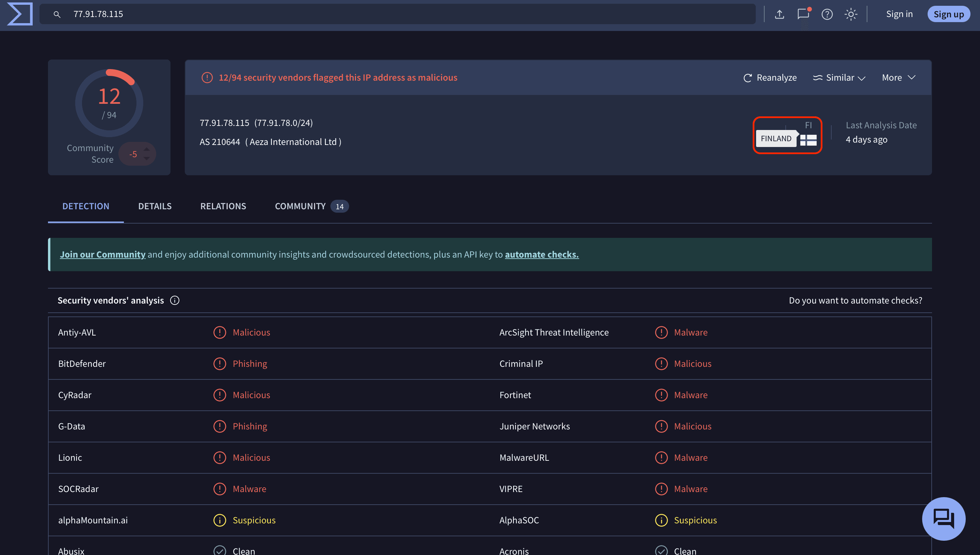The height and width of the screenshot is (555, 980).
Task: Click the search magnifier icon
Action: (57, 15)
